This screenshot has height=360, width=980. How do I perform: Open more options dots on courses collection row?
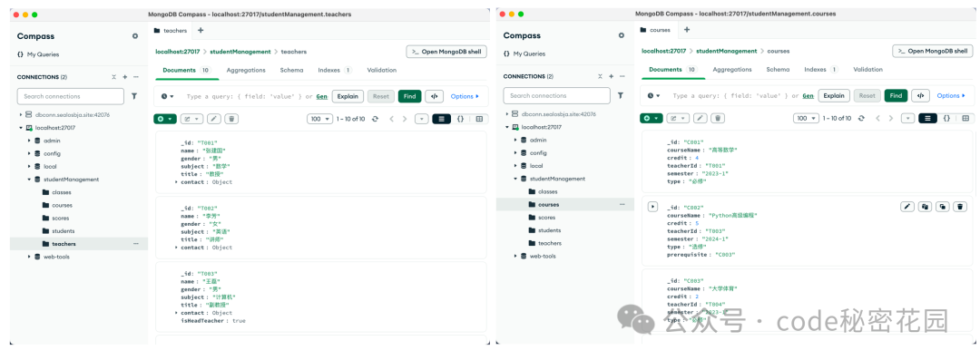point(622,204)
